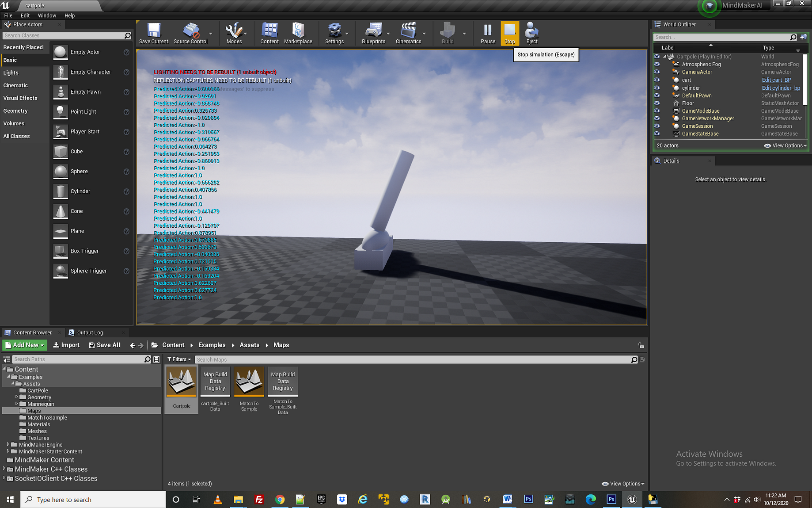
Task: Open the Blueprints dropdown arrow
Action: click(x=388, y=33)
